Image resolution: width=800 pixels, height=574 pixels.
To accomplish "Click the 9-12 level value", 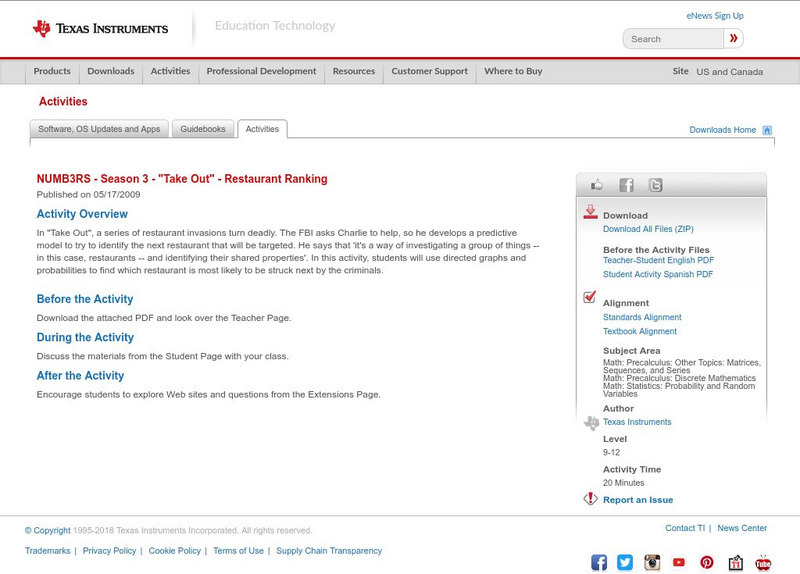I will click(611, 453).
